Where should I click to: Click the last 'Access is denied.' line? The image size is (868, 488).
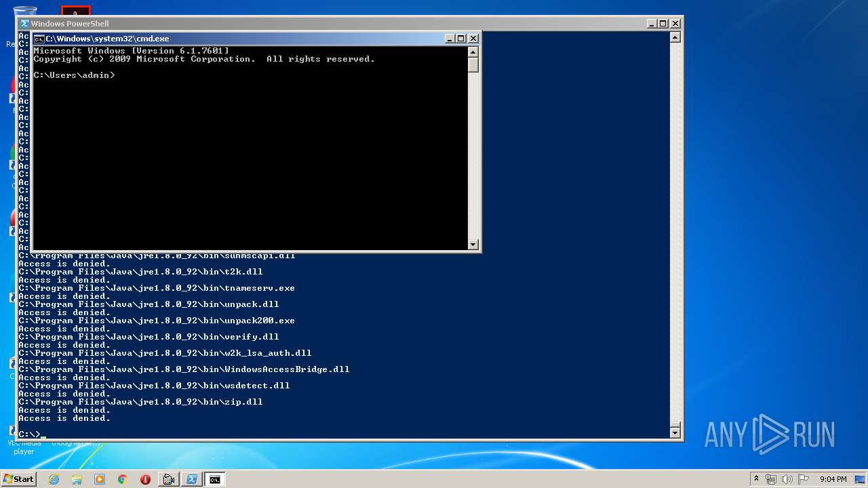tap(64, 418)
